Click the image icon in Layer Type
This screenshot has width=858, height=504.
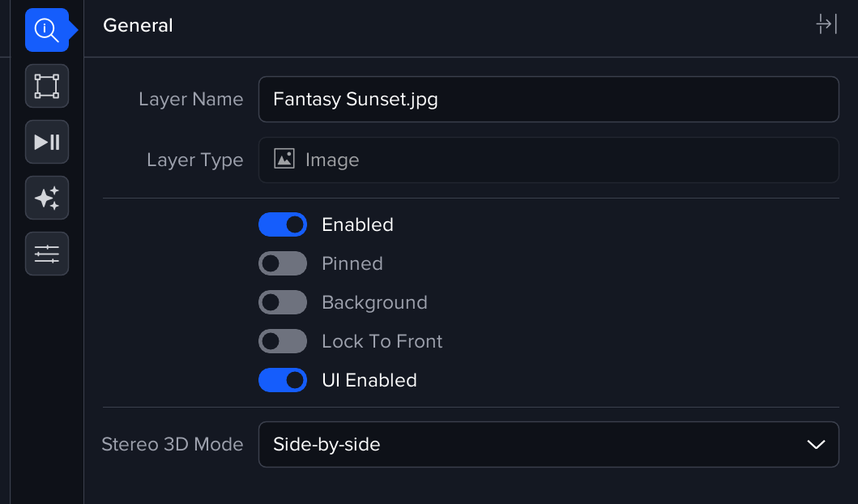coord(284,159)
